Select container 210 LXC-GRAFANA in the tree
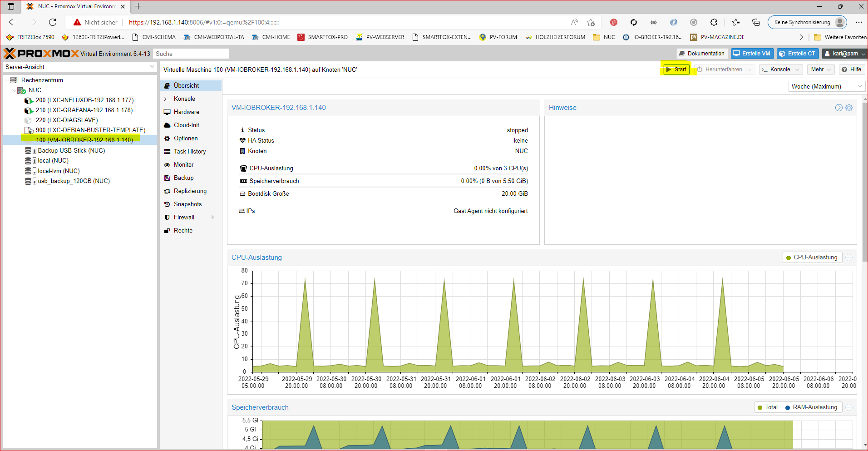 84,110
